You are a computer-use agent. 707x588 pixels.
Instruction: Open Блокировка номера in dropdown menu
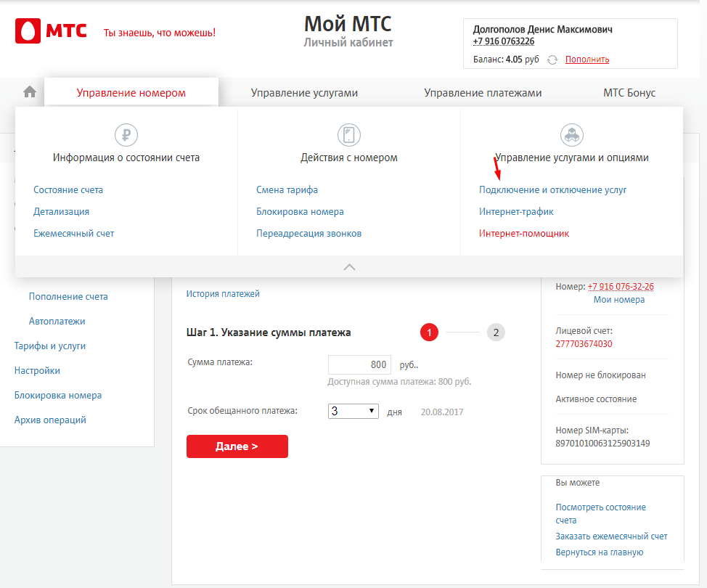[x=300, y=211]
